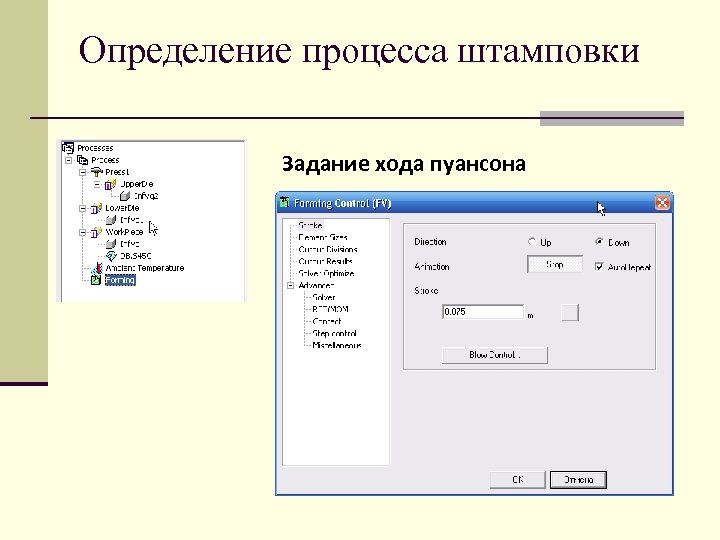This screenshot has width=720, height=540.
Task: Collapse the LowerDie node
Action: (x=83, y=208)
